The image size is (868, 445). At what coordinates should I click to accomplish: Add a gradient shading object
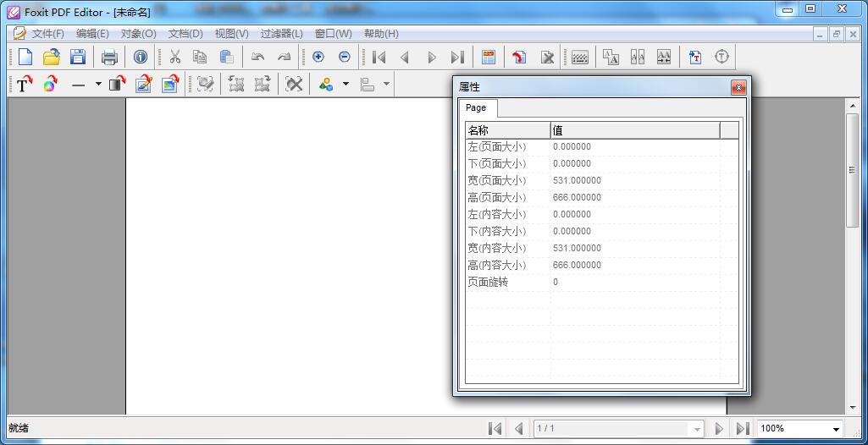(x=117, y=85)
